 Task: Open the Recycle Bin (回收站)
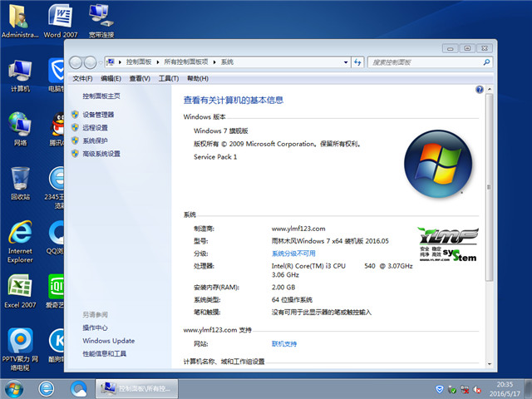coord(20,181)
